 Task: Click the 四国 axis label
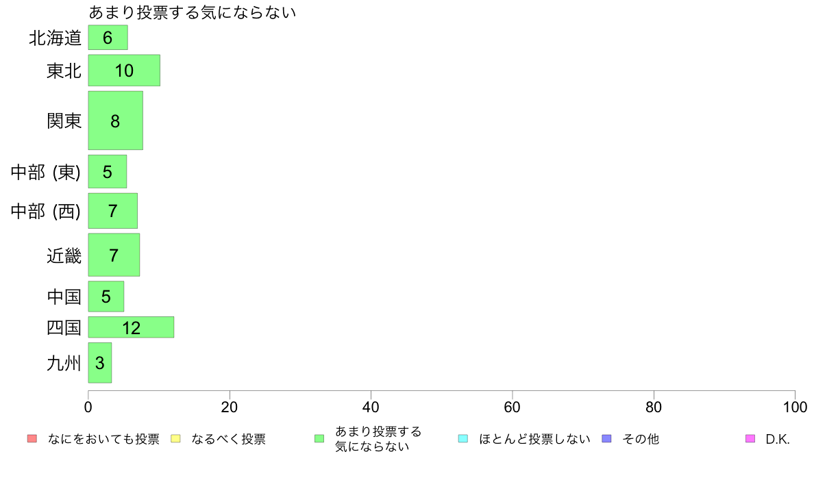click(64, 327)
